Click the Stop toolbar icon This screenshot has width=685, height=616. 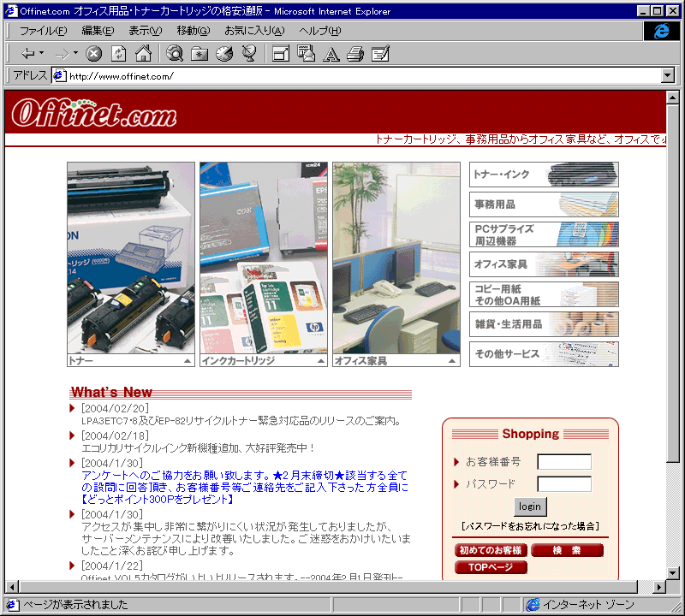[x=93, y=54]
